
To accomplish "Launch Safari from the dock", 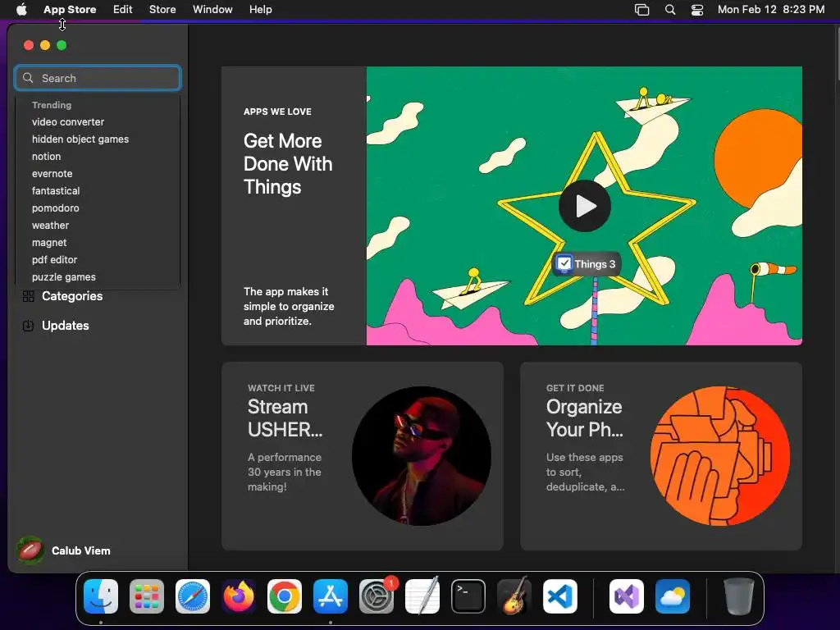I will point(193,596).
